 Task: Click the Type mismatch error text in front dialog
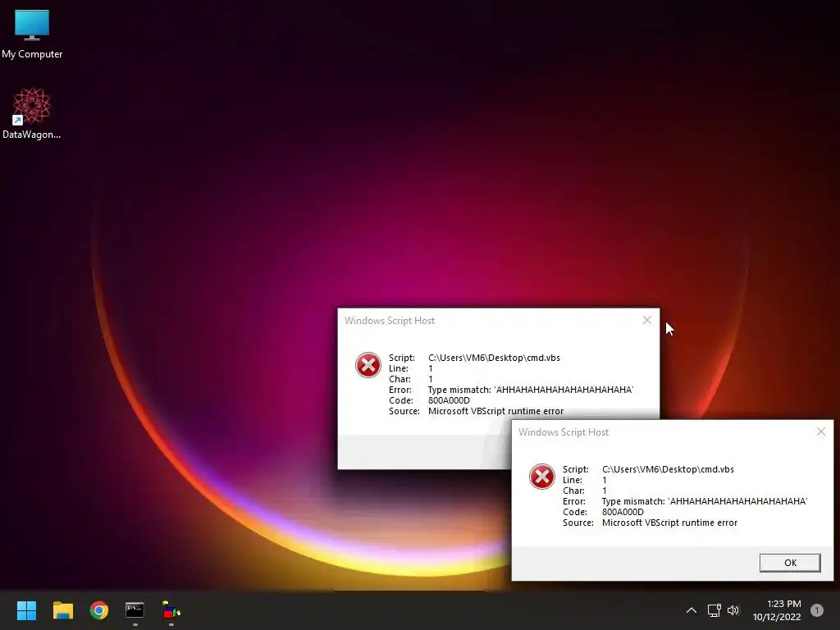(705, 501)
